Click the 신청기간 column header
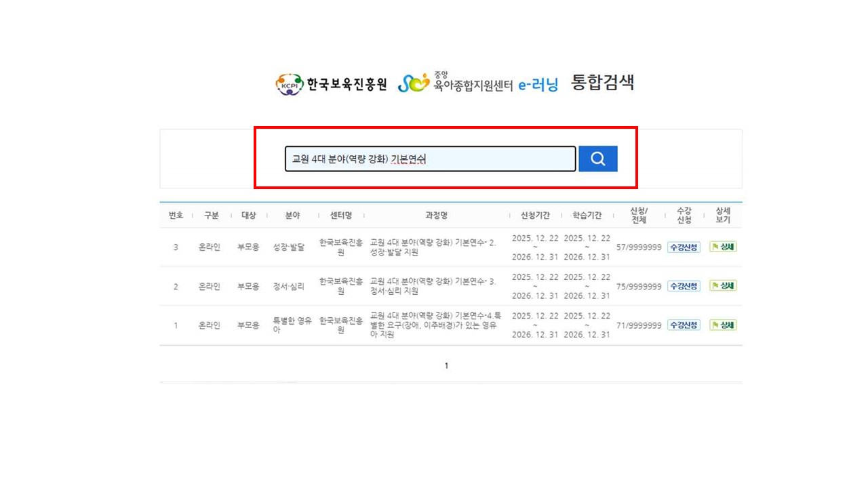 (535, 216)
